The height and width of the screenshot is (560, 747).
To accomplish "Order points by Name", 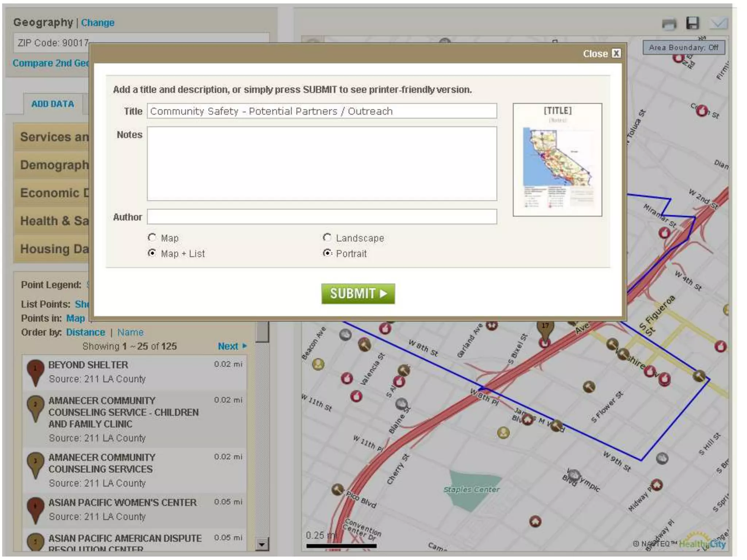I will pos(130,332).
